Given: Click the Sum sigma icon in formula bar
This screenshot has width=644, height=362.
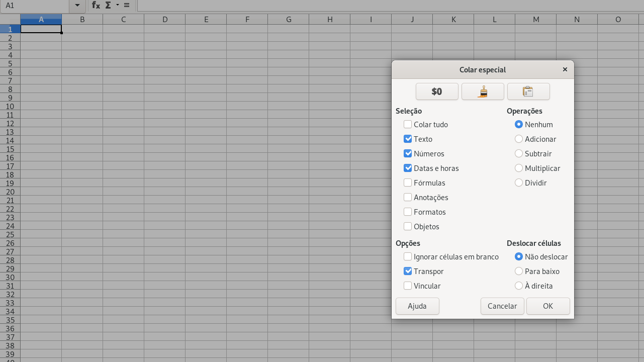Looking at the screenshot, I should click(x=108, y=5).
